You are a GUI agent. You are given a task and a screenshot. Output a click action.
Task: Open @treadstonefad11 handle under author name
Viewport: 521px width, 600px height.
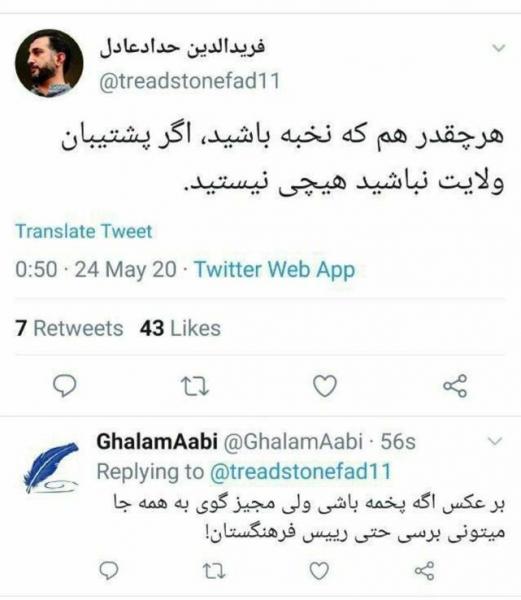(x=190, y=81)
